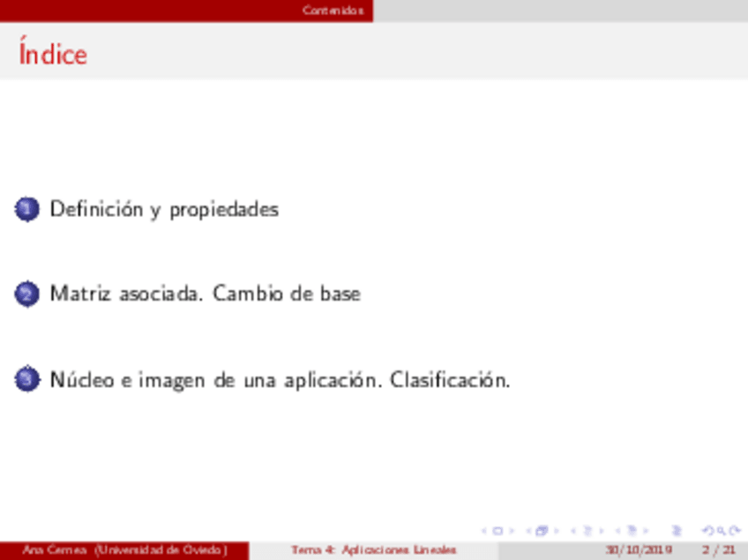This screenshot has width=748, height=560.
Task: Open 'Núcleo e imagen de una aplicación' section
Action: pyautogui.click(x=280, y=381)
